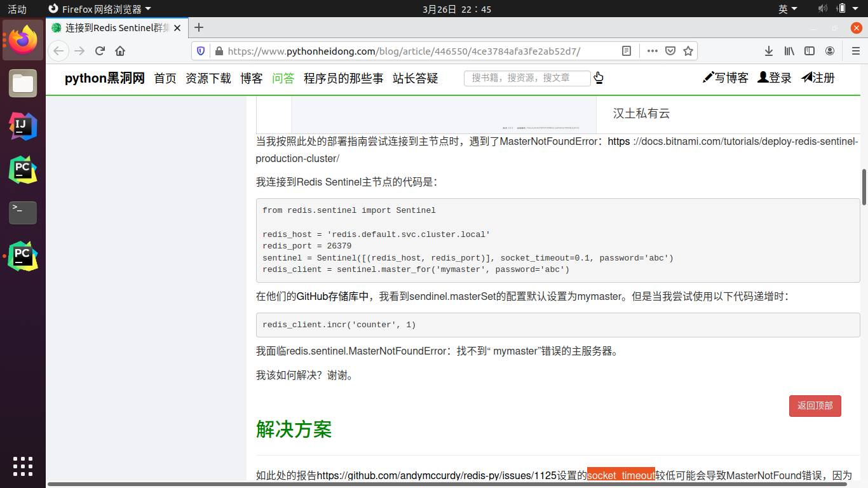Image resolution: width=868 pixels, height=488 pixels.
Task: Expand page actions three-dot menu
Action: pyautogui.click(x=653, y=51)
